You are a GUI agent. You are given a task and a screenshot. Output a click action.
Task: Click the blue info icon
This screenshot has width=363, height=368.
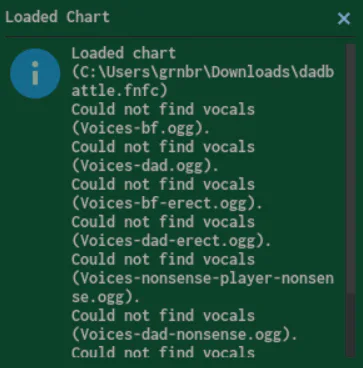pos(35,73)
